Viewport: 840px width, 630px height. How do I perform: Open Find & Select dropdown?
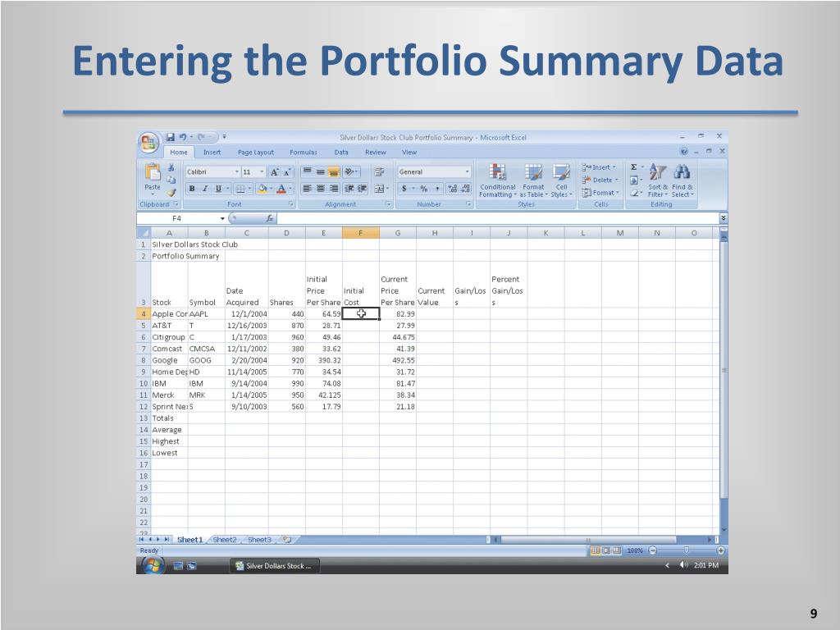tap(682, 180)
